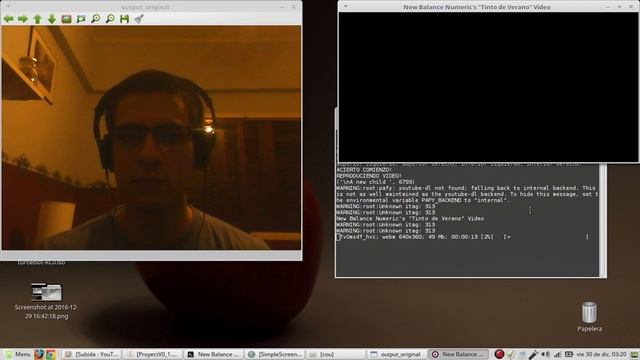Image resolution: width=640 pixels, height=360 pixels.
Task: Open the network signal tray icon
Action: click(x=557, y=354)
